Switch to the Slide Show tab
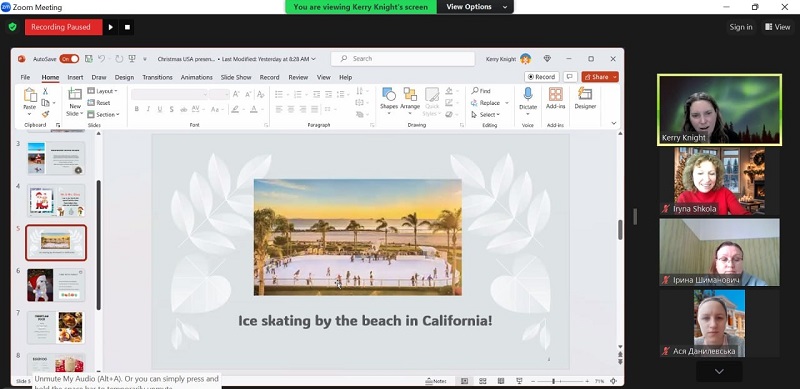The height and width of the screenshot is (389, 800). 236,77
